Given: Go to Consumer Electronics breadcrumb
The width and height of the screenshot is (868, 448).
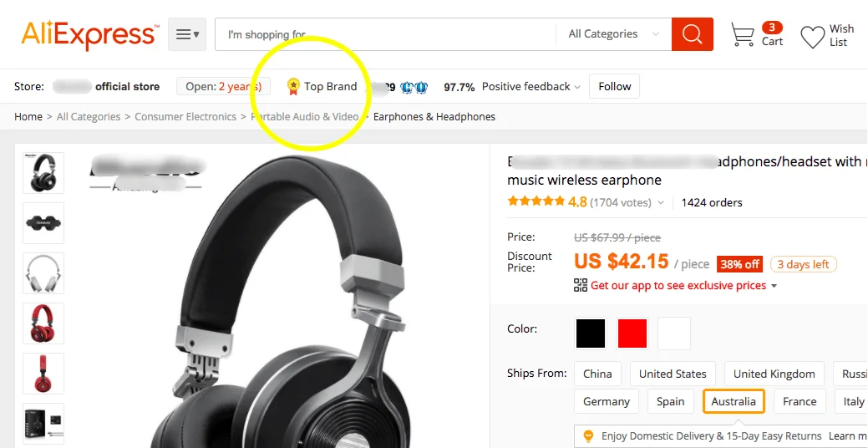Looking at the screenshot, I should coord(185,117).
